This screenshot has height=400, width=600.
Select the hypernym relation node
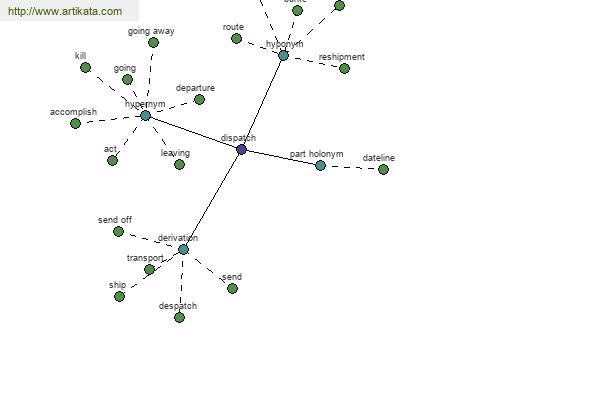pos(146,116)
